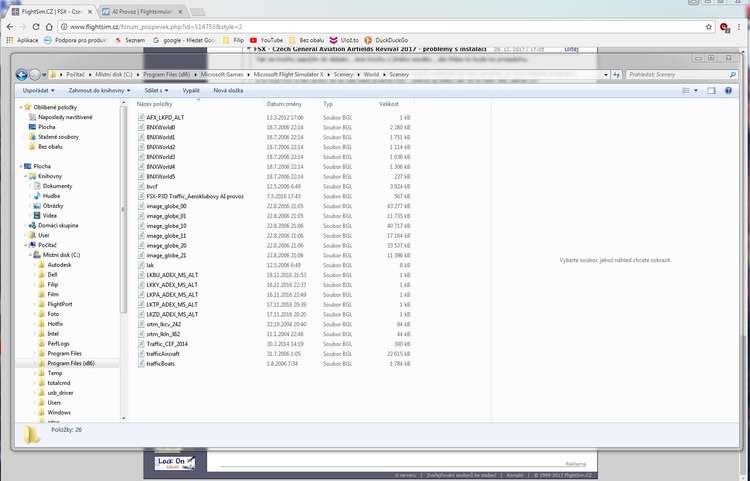Select the AFX_LKPD_ALT file icon
Viewport: 750px width, 481px height.
(x=141, y=117)
